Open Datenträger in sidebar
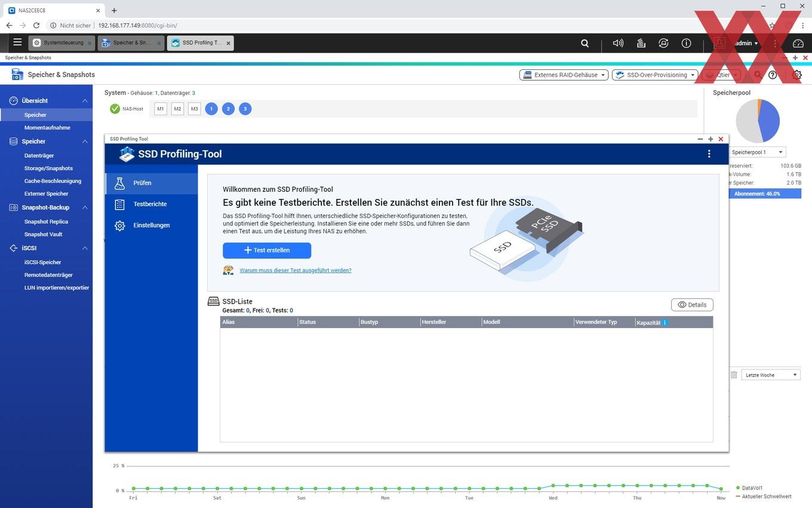Viewport: 812px width, 508px height. [39, 155]
